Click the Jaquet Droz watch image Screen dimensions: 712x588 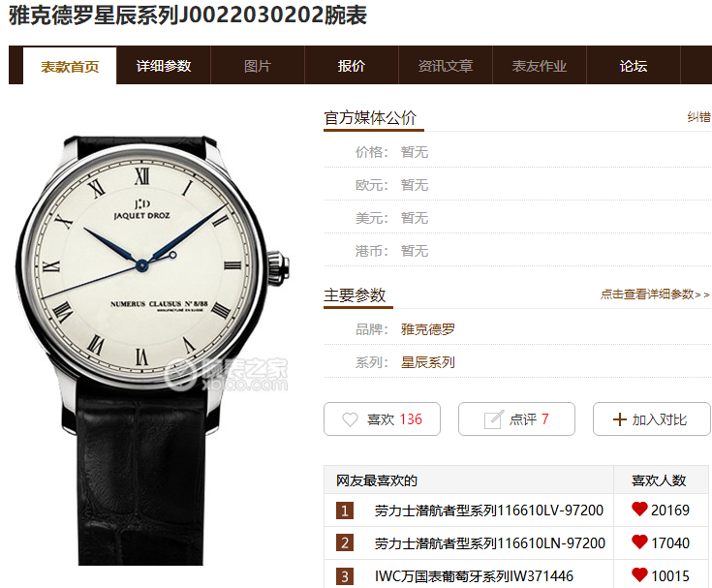point(152,350)
